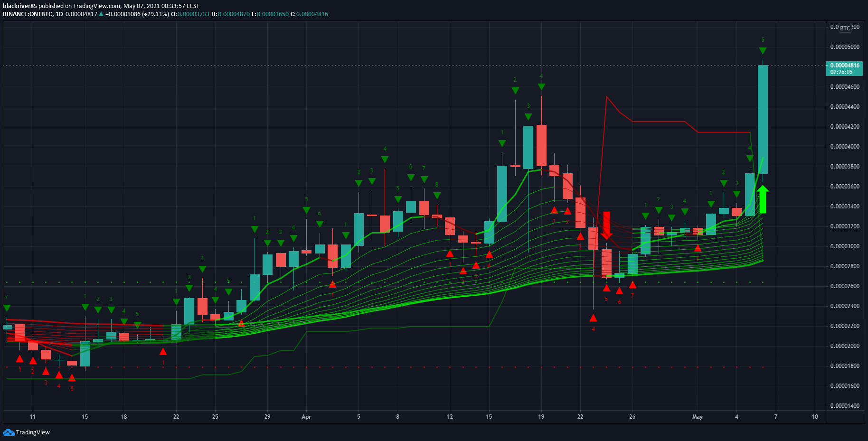Click the 0.00004400 price axis label
868x441 pixels.
pos(845,107)
